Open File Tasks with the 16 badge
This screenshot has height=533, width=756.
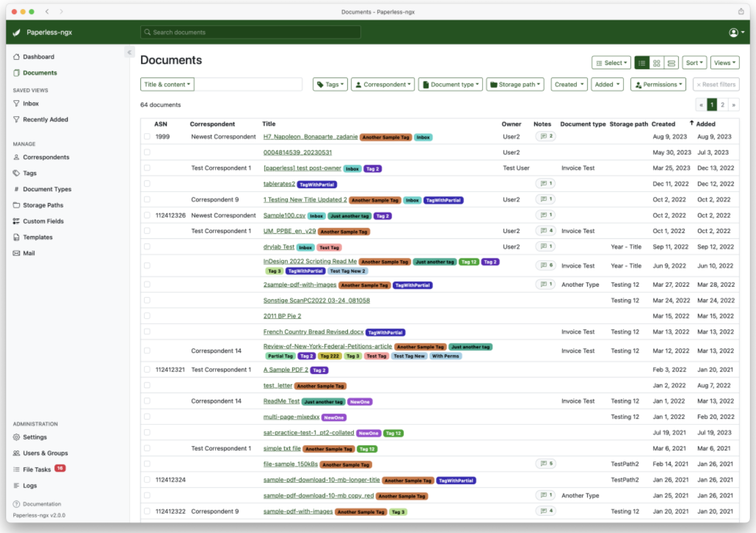39,469
